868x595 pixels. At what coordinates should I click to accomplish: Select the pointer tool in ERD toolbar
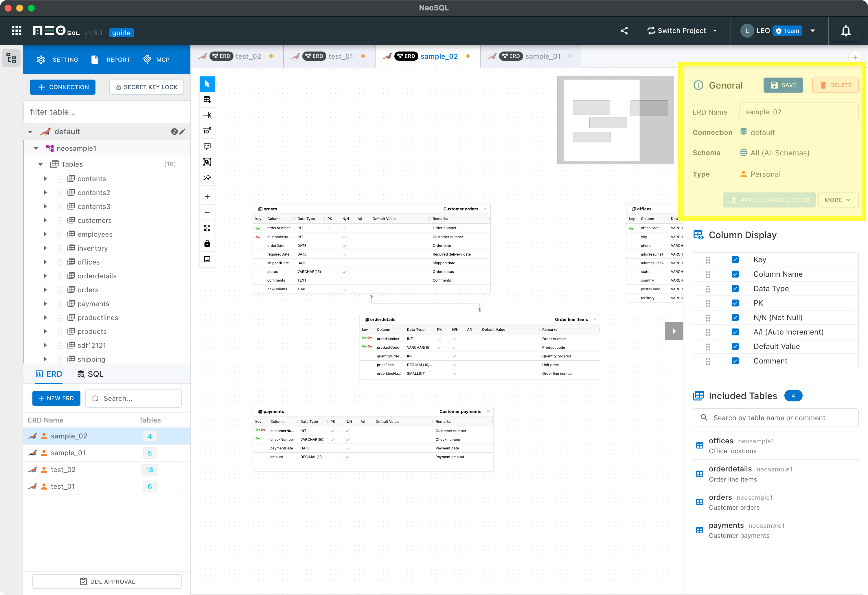click(x=207, y=84)
